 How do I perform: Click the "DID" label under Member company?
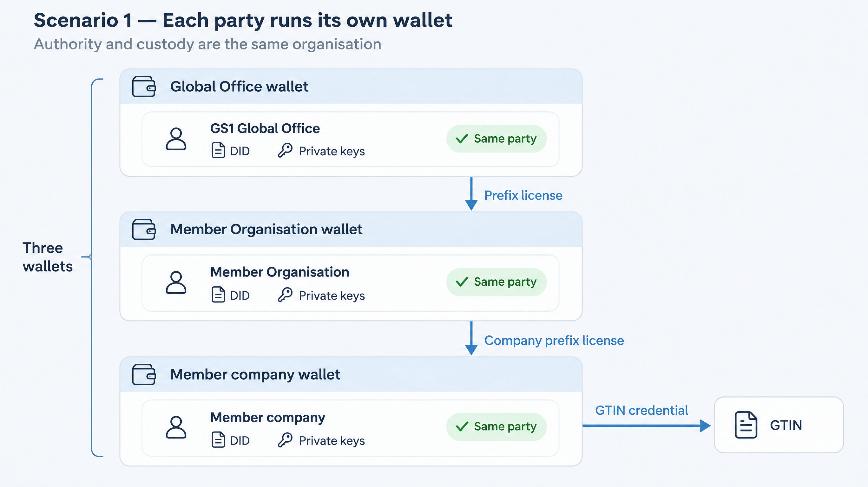[240, 440]
